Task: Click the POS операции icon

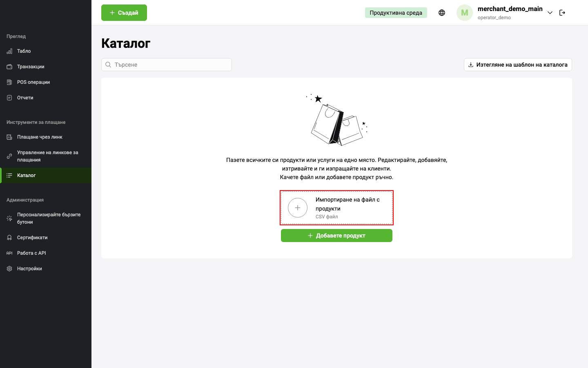Action: click(x=9, y=82)
